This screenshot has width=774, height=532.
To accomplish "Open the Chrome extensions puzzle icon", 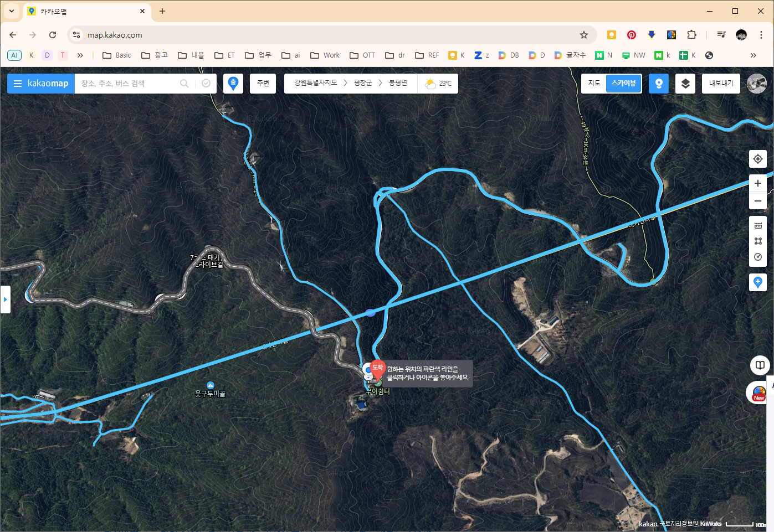I will (691, 35).
